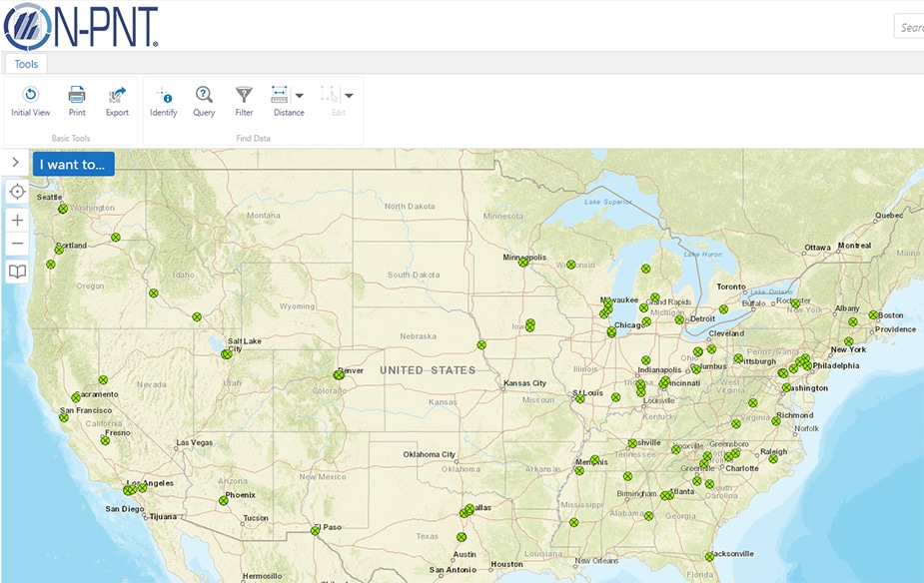924x583 pixels.
Task: Open the "I want to..." menu
Action: click(x=73, y=164)
